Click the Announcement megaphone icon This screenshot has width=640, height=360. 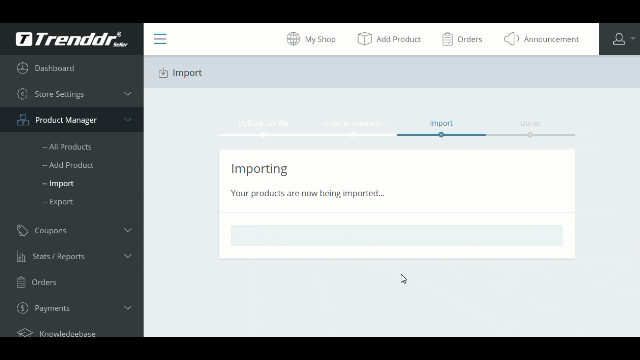click(x=511, y=39)
